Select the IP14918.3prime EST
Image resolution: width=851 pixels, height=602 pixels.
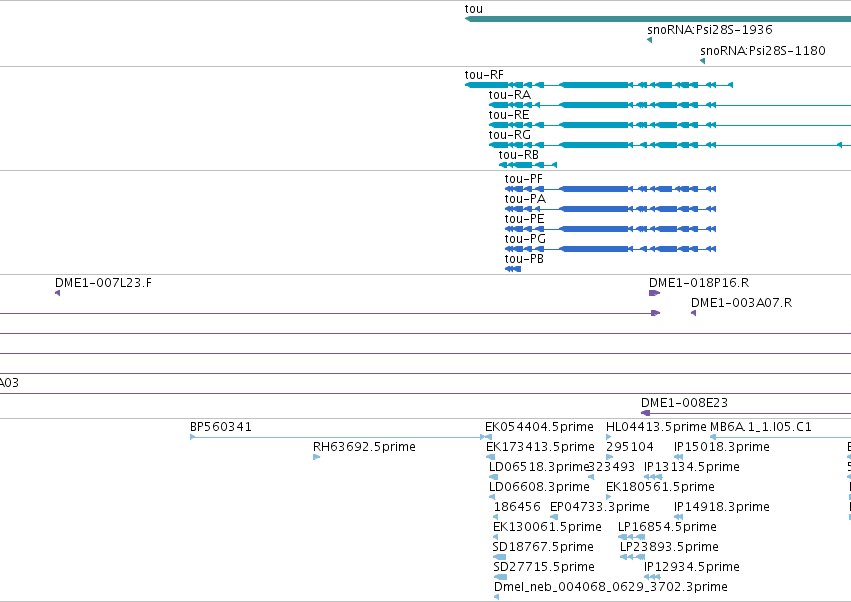pyautogui.click(x=678, y=517)
